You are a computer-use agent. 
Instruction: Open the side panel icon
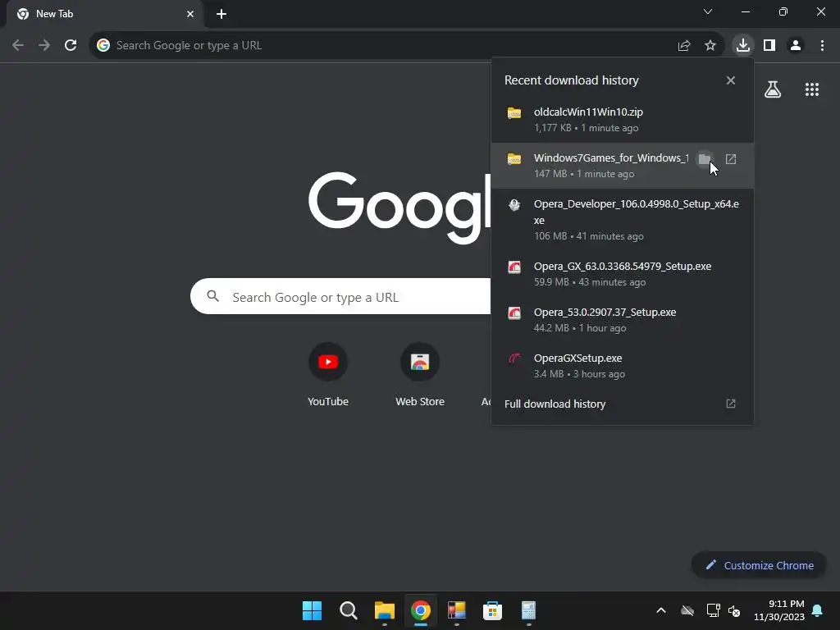tap(769, 45)
